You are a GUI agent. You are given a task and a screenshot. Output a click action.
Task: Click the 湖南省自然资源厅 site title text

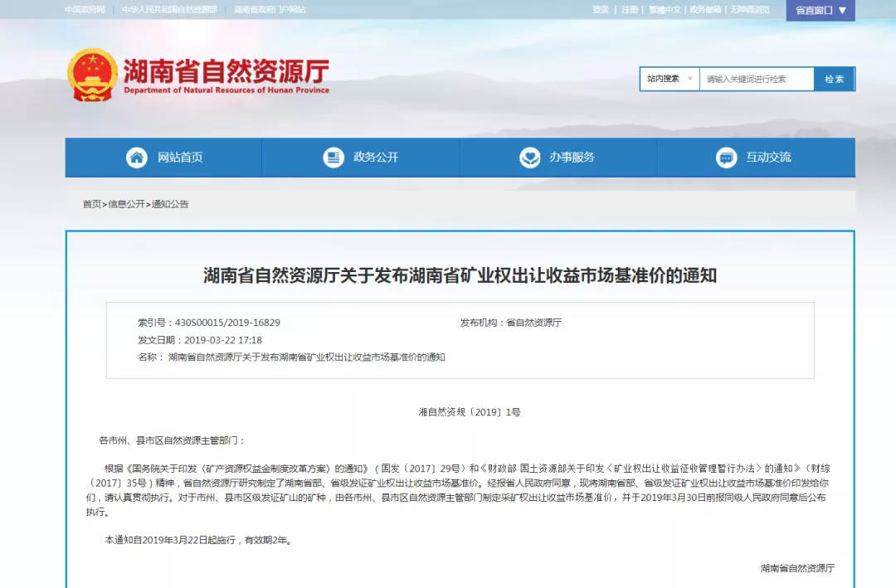pos(226,71)
